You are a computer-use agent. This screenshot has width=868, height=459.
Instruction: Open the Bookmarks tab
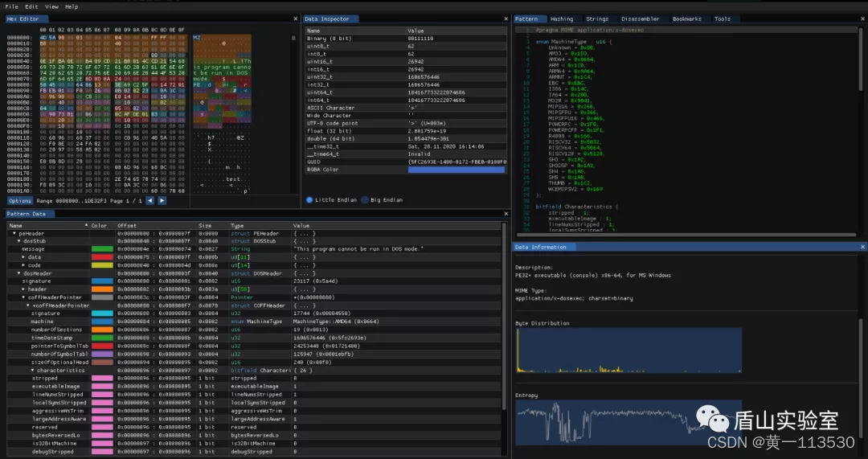coord(687,18)
